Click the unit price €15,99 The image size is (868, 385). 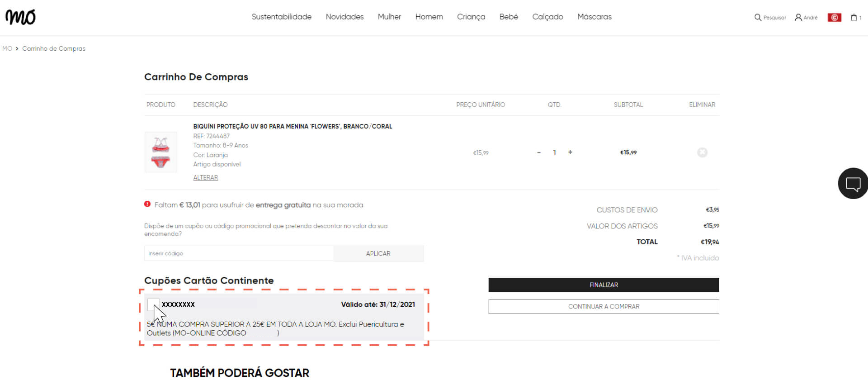pos(481,153)
